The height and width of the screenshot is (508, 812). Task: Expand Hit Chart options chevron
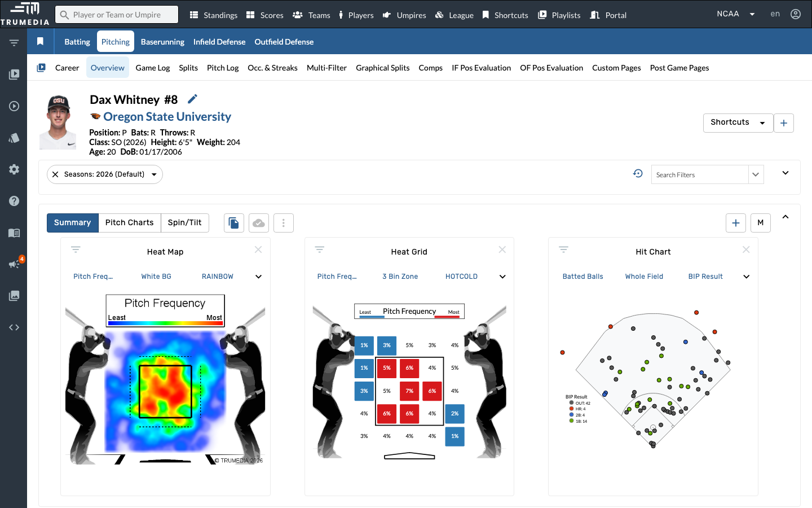746,277
